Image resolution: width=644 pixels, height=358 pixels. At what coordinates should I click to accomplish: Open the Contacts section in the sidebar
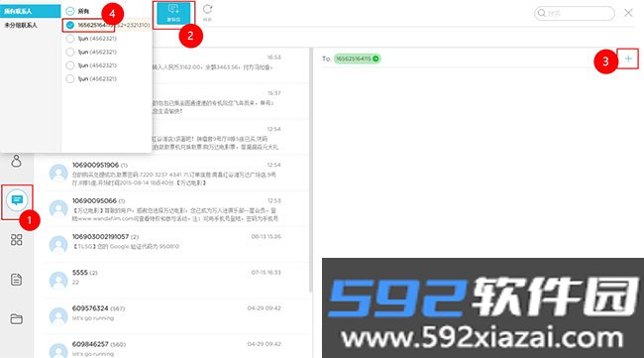(17, 161)
